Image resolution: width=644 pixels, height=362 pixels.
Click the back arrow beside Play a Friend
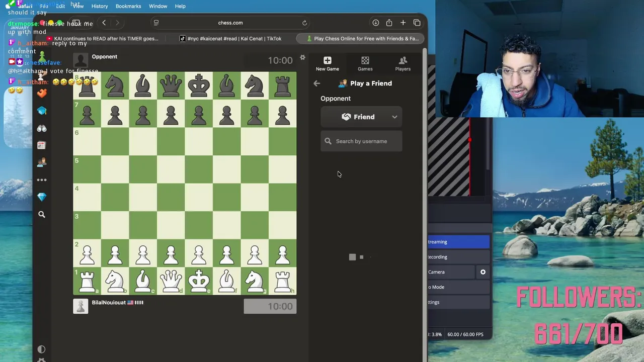(316, 83)
